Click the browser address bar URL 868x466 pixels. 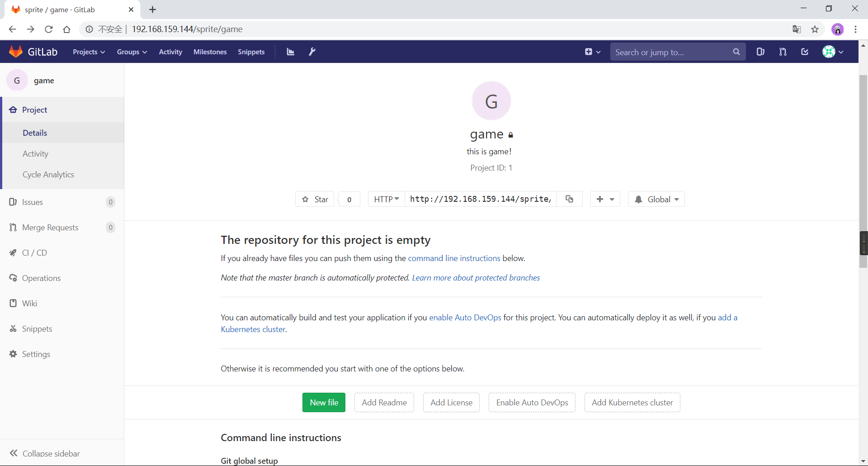click(187, 29)
